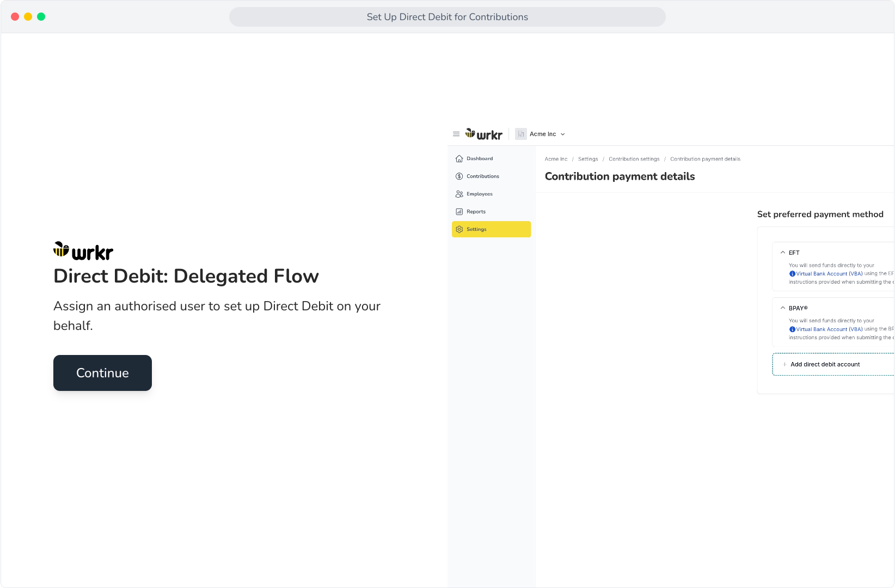Click Contribution payment details breadcrumb
This screenshot has width=895, height=588.
[x=705, y=159]
